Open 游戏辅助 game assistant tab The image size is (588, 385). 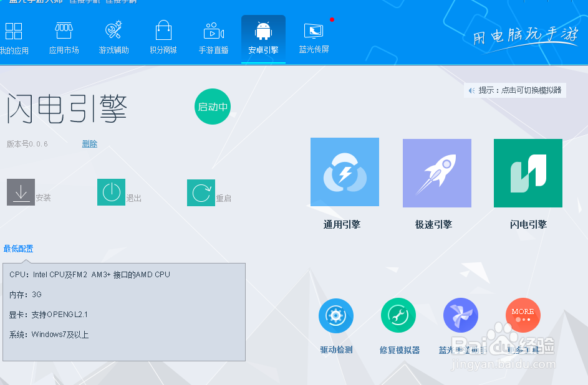pos(113,38)
